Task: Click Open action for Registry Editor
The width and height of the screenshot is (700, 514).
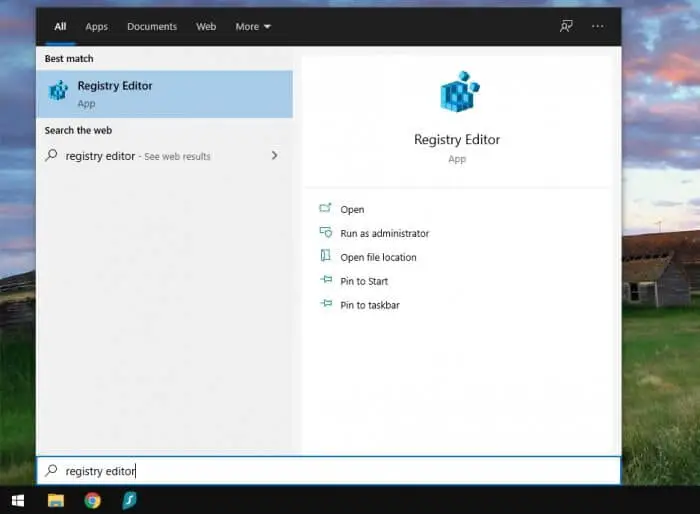Action: pos(352,209)
